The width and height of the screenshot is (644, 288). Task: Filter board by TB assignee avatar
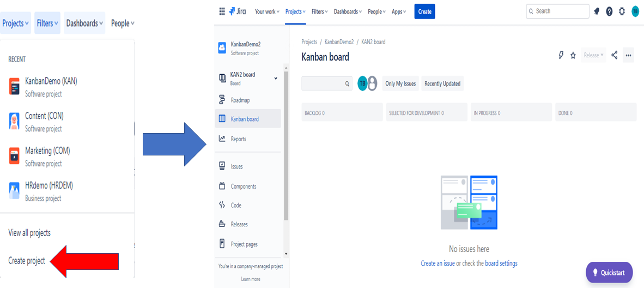point(363,83)
